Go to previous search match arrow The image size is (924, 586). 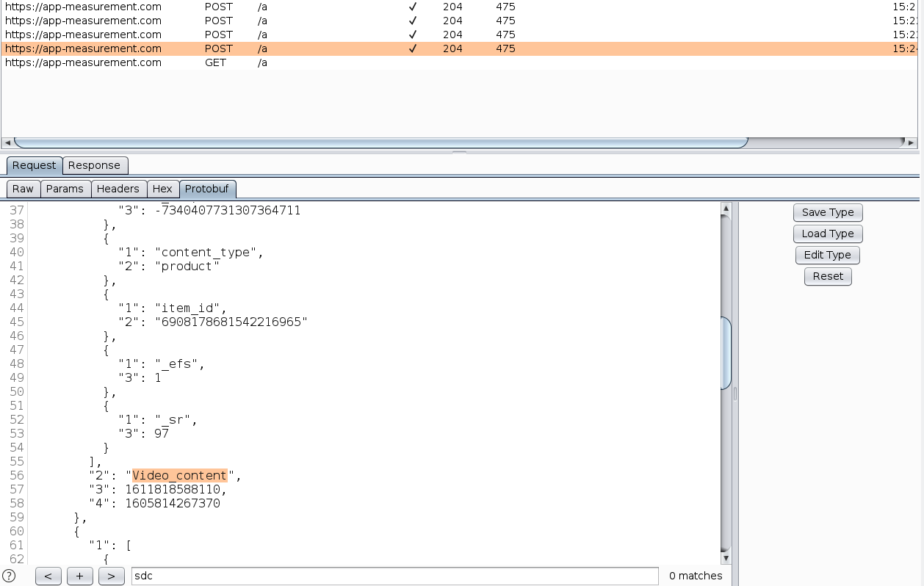48,576
